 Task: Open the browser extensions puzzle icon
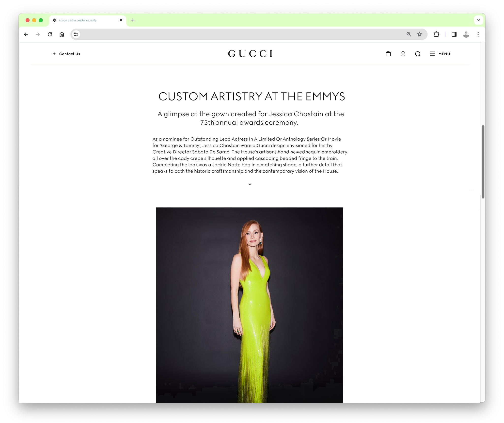tap(436, 34)
